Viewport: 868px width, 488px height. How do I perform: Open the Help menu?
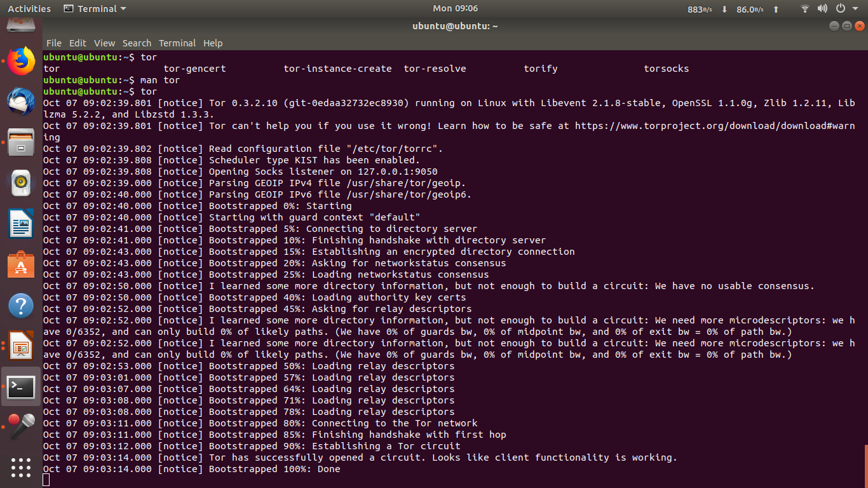pos(213,43)
